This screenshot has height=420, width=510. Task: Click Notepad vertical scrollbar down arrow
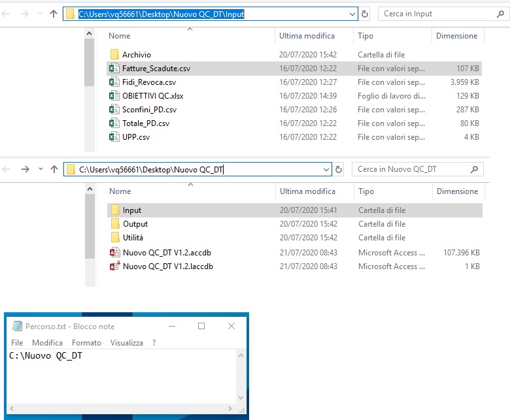pyautogui.click(x=241, y=397)
